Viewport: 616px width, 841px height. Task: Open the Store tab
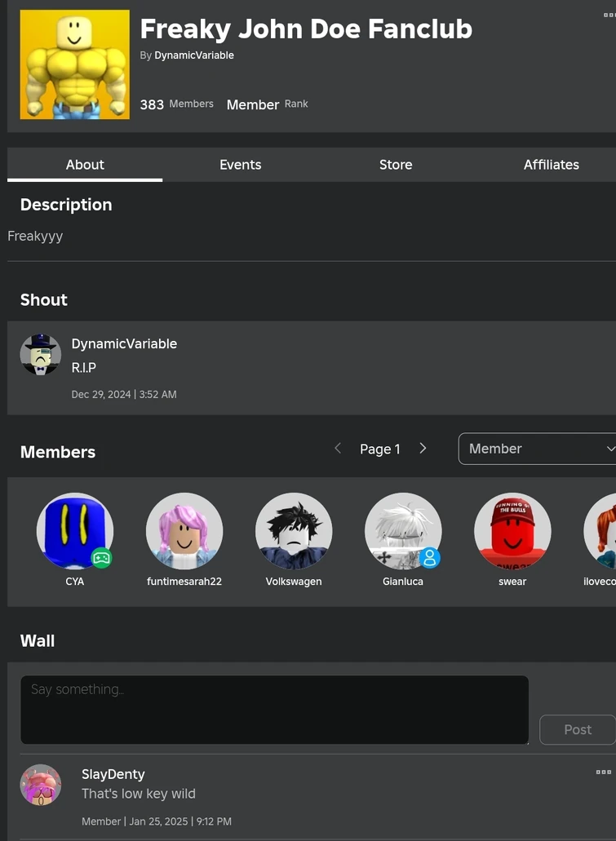point(396,165)
